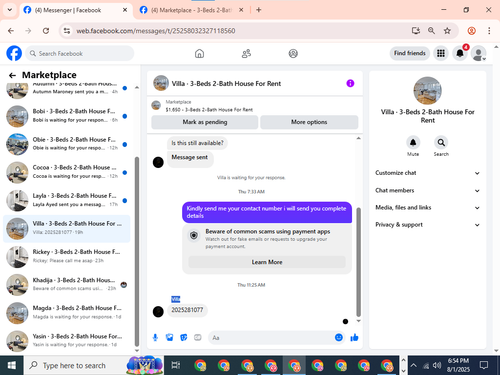Open the emoji picker in message box
Image resolution: width=500 pixels, height=375 pixels.
(x=339, y=338)
